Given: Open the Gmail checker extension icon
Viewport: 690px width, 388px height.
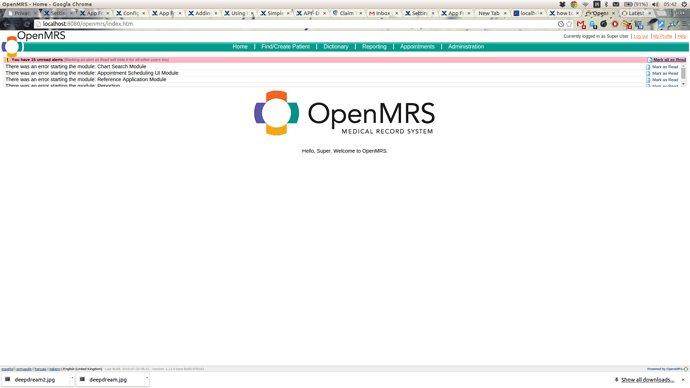Looking at the screenshot, I should click(x=581, y=25).
